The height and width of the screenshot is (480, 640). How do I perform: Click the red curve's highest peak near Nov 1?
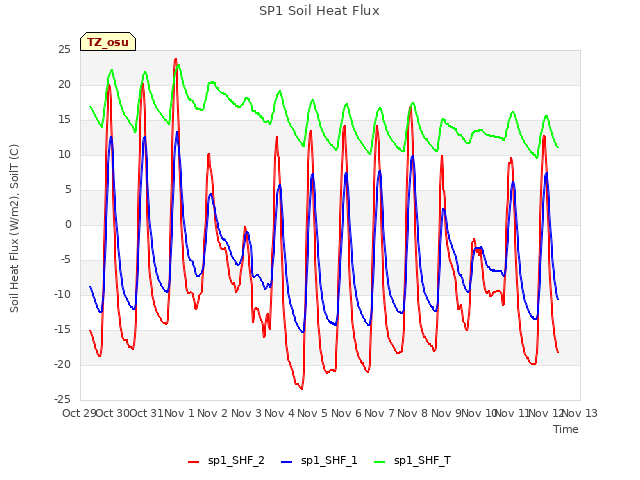[x=176, y=59]
